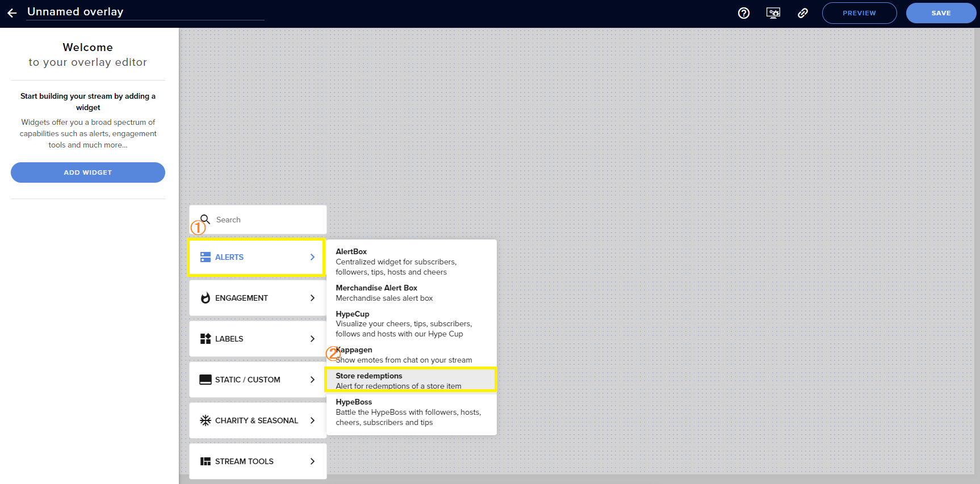
Task: Click the Stream Tools icon
Action: (206, 461)
